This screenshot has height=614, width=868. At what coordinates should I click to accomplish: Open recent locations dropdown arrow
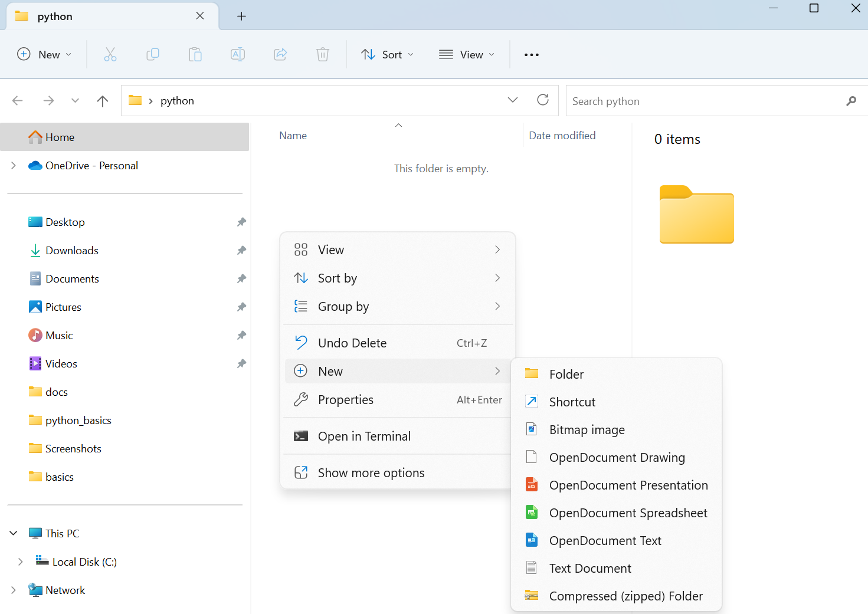click(75, 101)
